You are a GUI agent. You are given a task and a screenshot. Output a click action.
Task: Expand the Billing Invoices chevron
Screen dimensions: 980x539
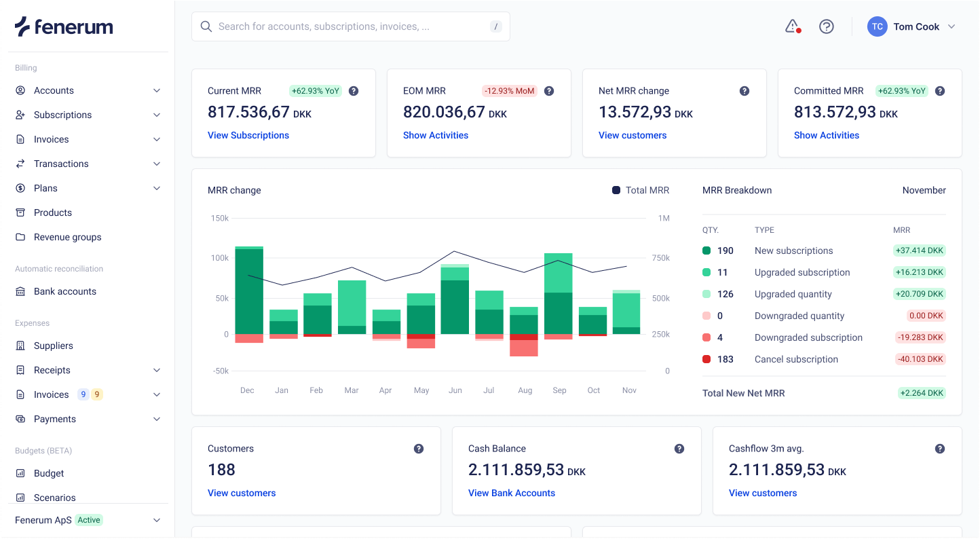point(157,139)
